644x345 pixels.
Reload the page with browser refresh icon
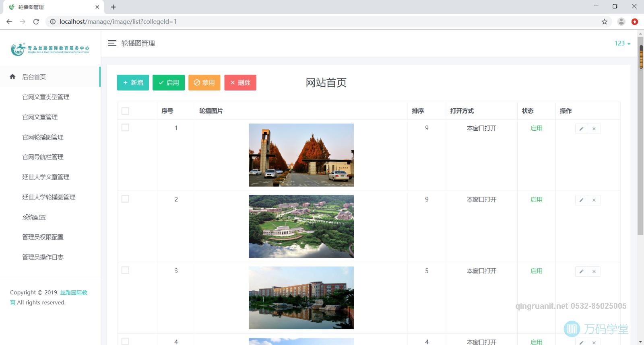point(36,22)
